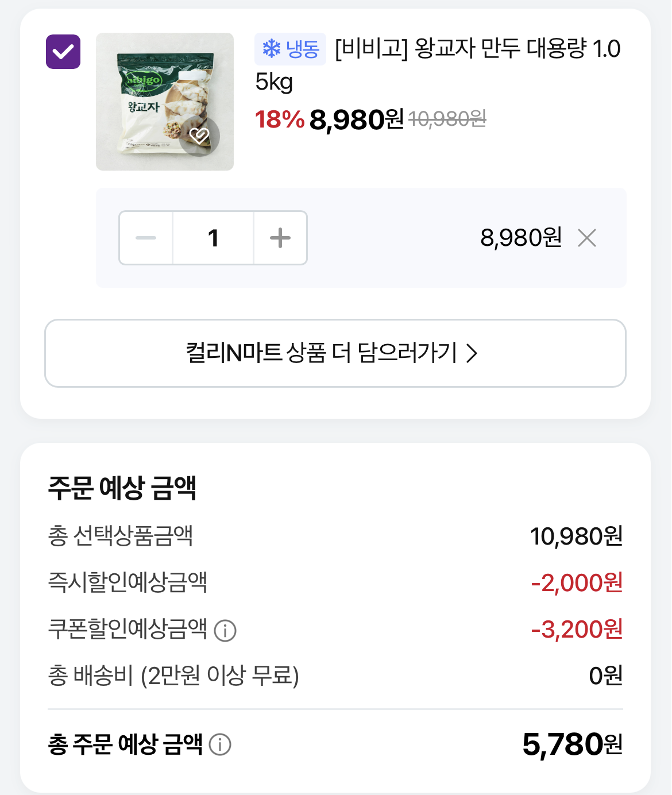
Task: Click the struck-through 10,980원 original price
Action: coord(447,119)
